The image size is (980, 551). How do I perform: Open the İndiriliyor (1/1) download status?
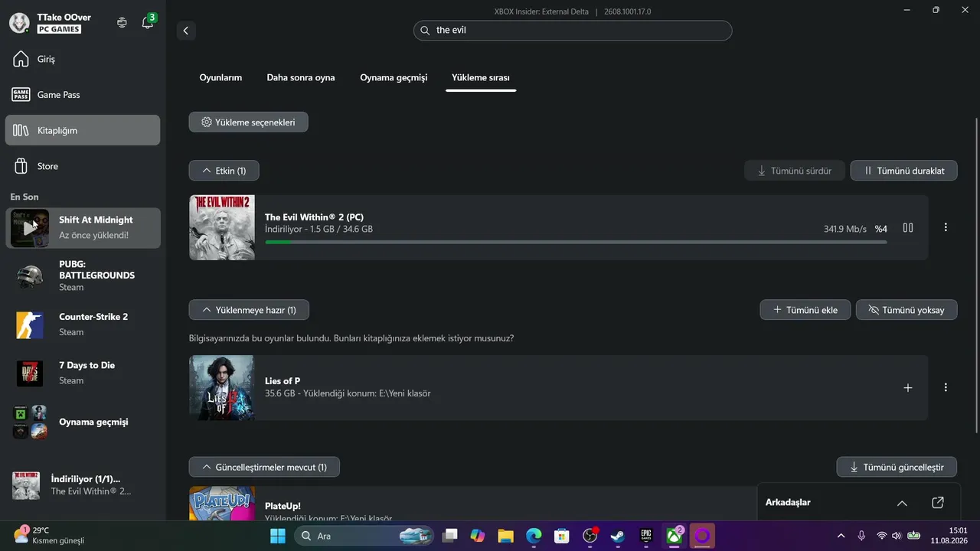(x=83, y=485)
